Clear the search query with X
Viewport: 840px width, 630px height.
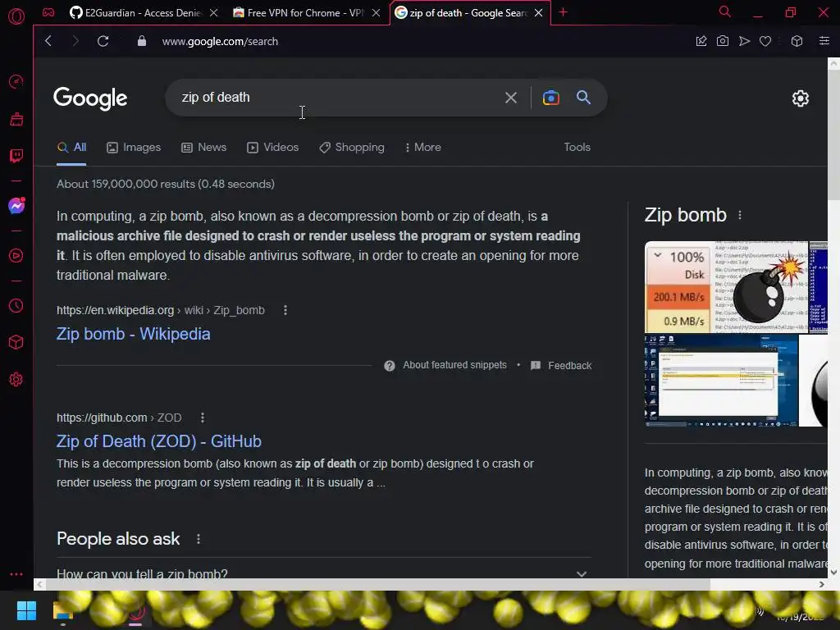(x=511, y=98)
